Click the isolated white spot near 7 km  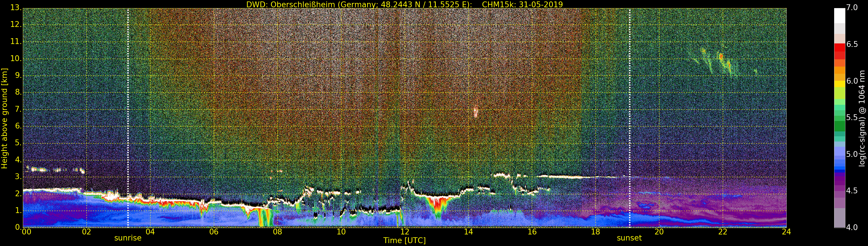pos(475,112)
